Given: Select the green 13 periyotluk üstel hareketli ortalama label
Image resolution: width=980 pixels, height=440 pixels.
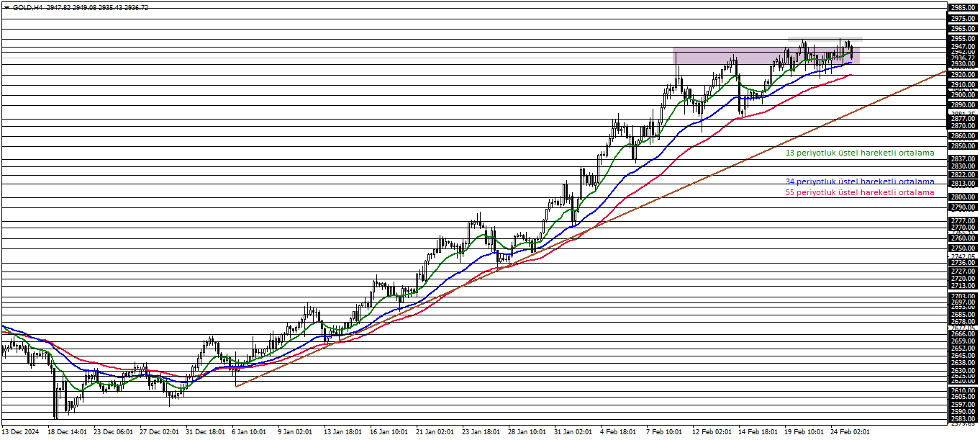Looking at the screenshot, I should coord(860,153).
